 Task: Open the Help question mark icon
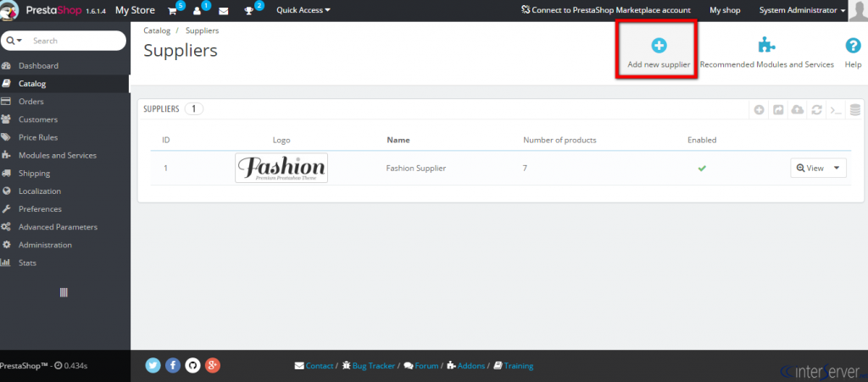(853, 46)
